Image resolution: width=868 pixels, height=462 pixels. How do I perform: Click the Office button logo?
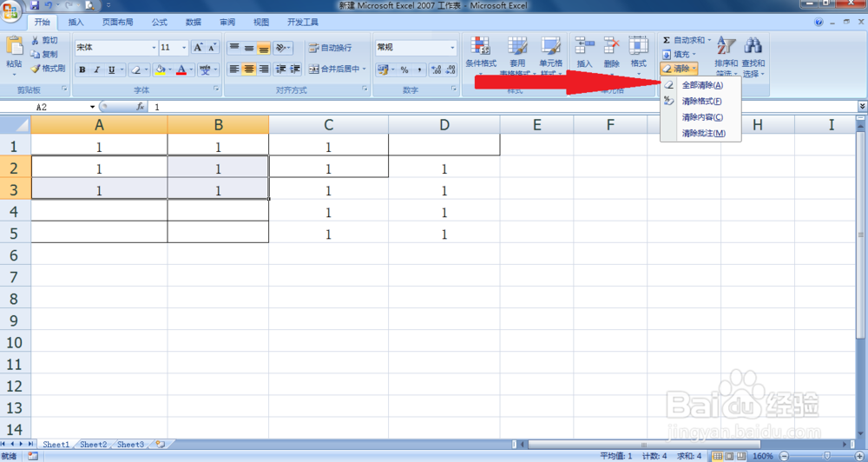[11, 11]
